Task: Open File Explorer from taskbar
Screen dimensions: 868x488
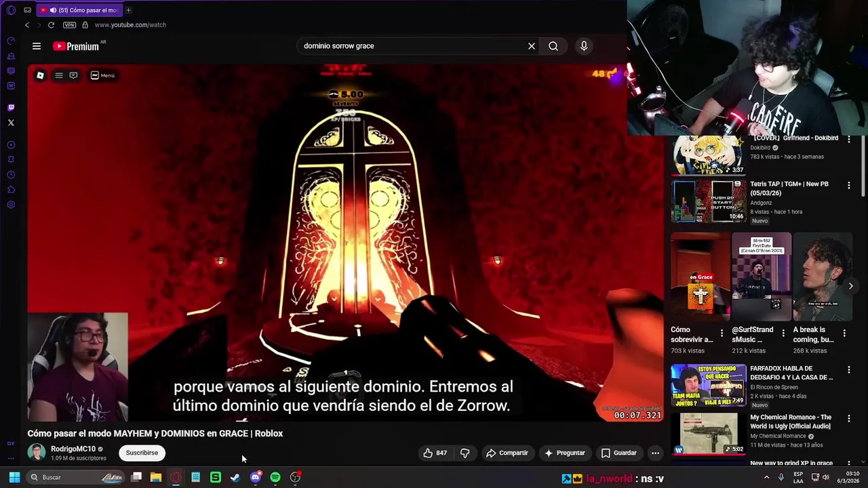Action: (x=156, y=477)
